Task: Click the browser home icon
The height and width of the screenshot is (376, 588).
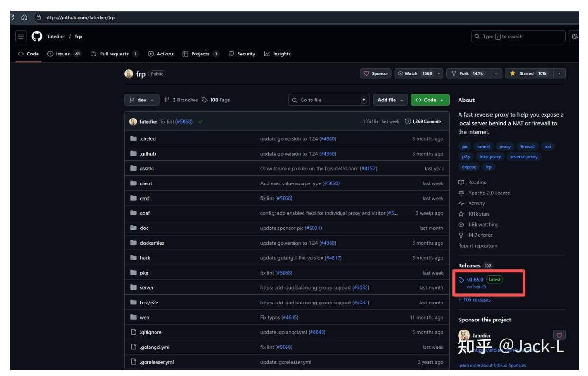Action: [x=24, y=18]
